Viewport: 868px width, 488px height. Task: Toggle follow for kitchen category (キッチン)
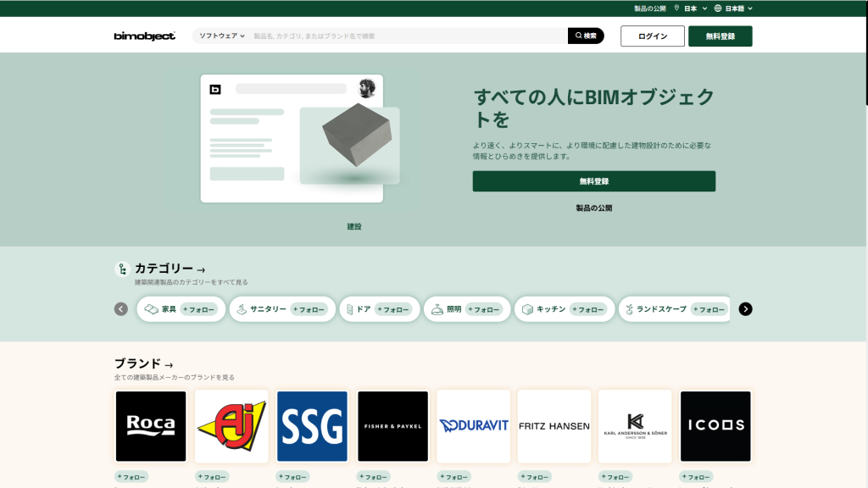click(588, 309)
